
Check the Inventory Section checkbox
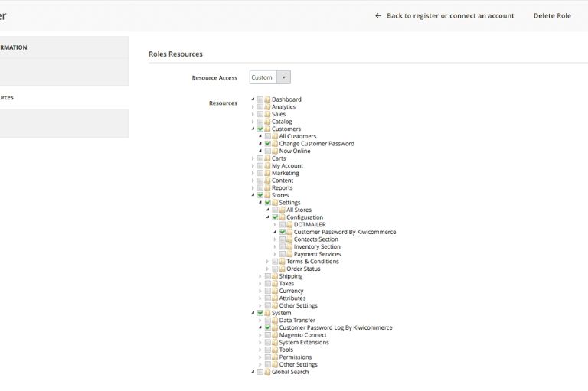283,247
